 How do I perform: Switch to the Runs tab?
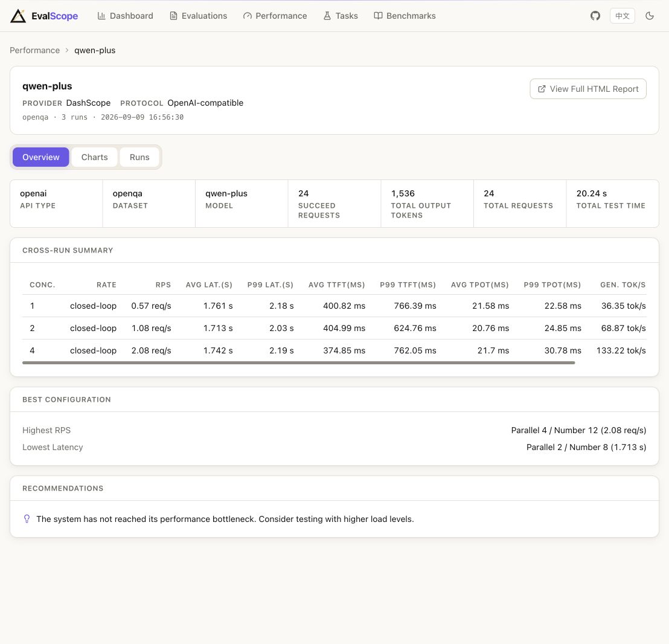pos(139,157)
